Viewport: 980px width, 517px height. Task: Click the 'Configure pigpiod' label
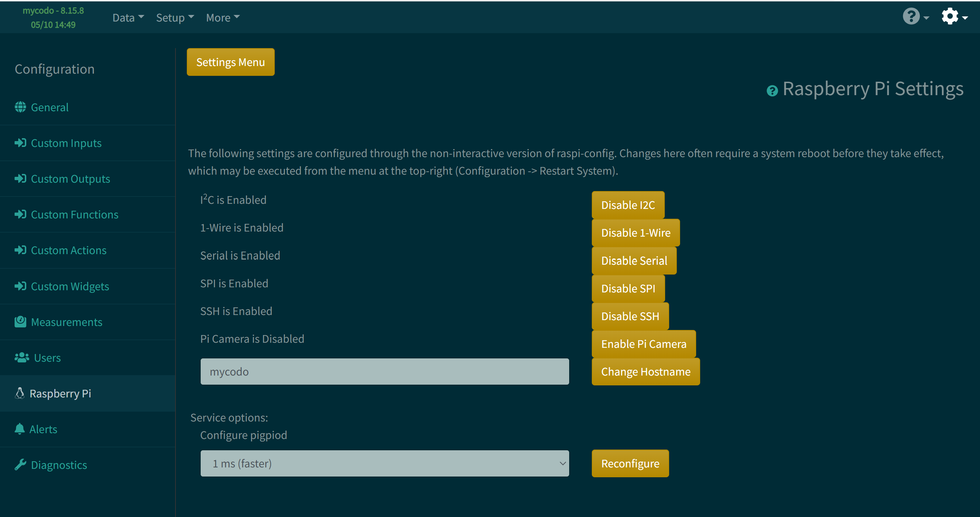pyautogui.click(x=243, y=435)
